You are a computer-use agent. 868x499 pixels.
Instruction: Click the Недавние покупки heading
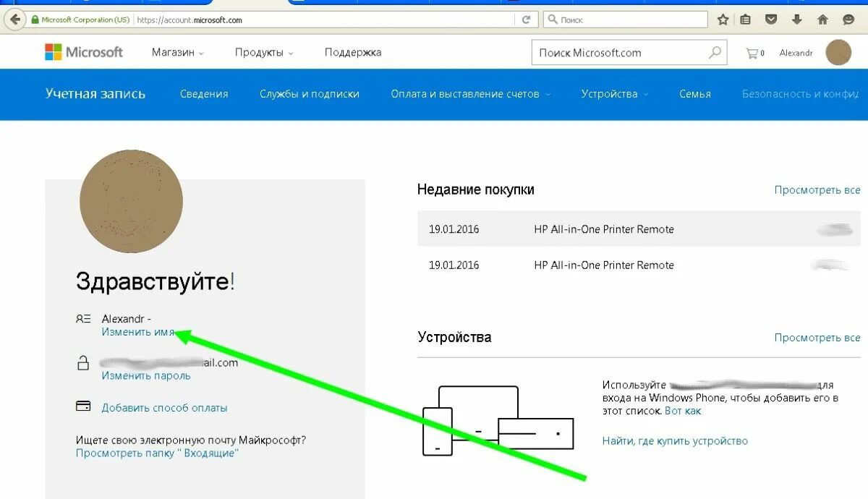point(476,189)
